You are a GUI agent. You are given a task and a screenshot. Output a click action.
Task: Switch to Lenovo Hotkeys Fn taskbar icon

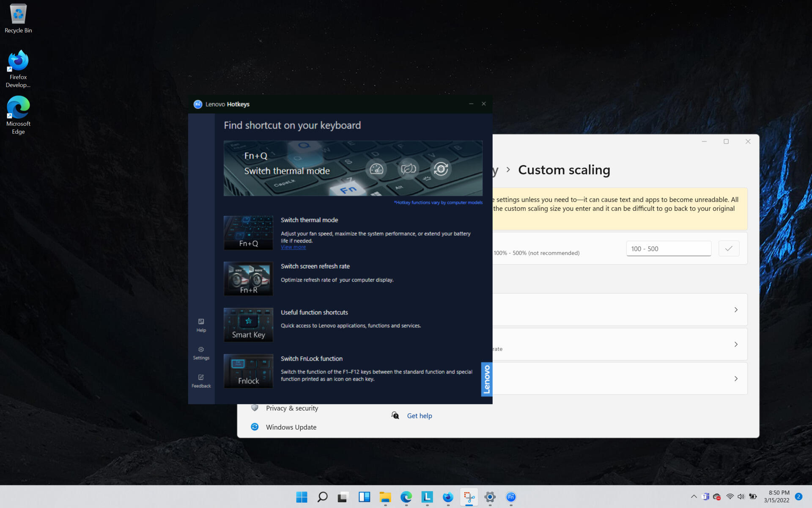(x=511, y=497)
